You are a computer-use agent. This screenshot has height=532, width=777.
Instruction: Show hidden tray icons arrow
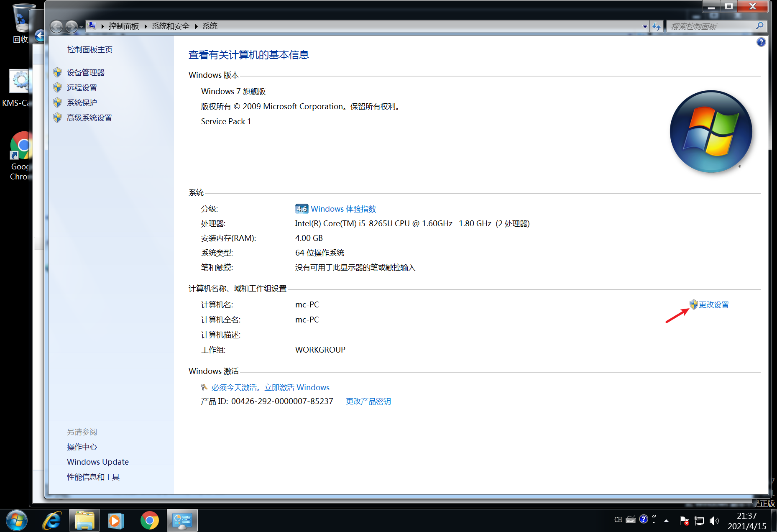[667, 521]
